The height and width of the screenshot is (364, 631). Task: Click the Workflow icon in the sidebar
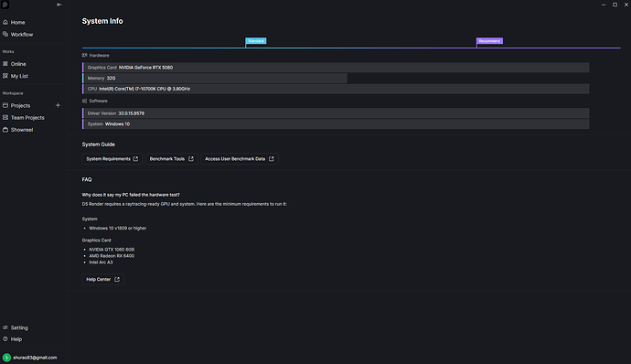click(5, 34)
